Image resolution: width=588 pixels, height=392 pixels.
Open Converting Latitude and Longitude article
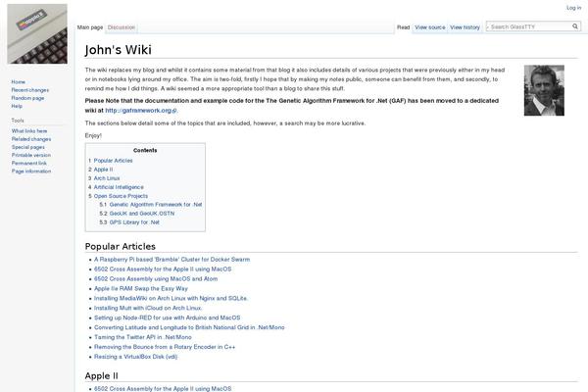click(x=189, y=327)
